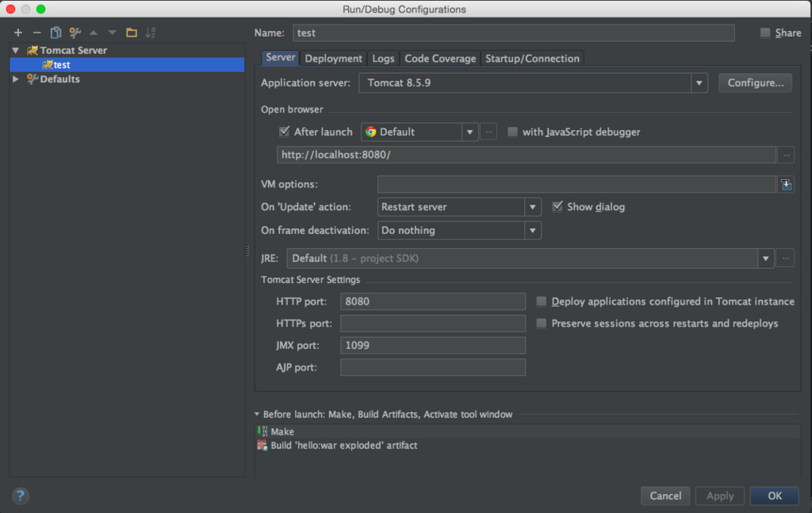Select Build 'hello:war exploded' artifact row
Image resolution: width=812 pixels, height=513 pixels.
(x=527, y=445)
